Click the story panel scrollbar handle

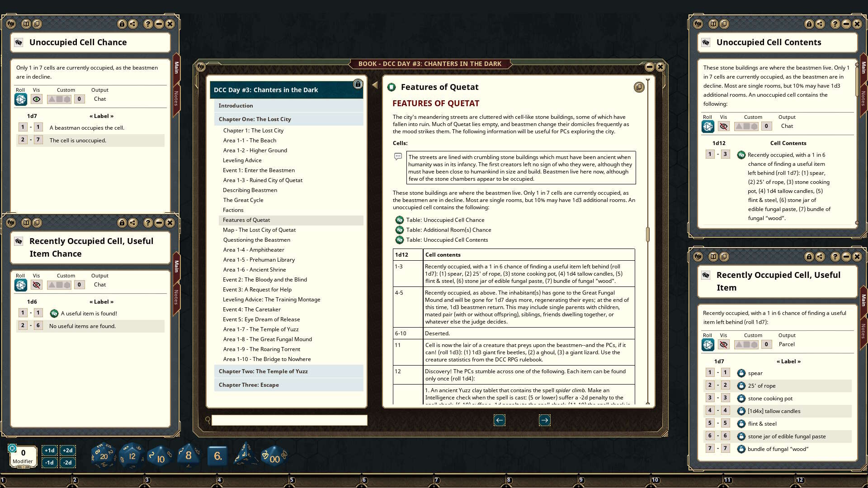pyautogui.click(x=648, y=234)
